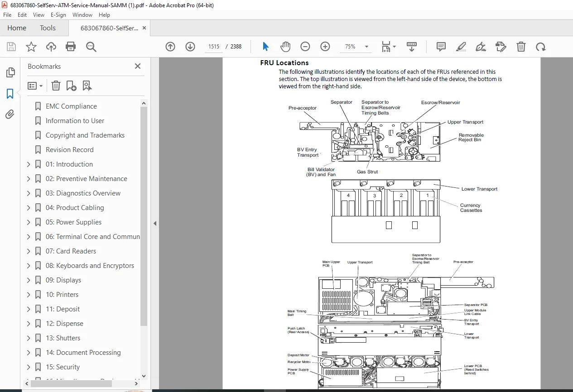
Task: Add a sticky note comment
Action: [441, 47]
